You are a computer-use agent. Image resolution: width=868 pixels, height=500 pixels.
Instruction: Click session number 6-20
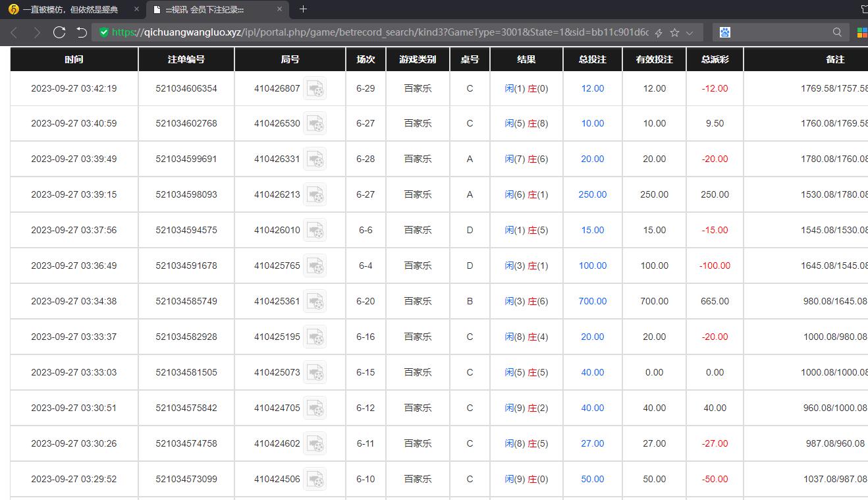(x=366, y=302)
